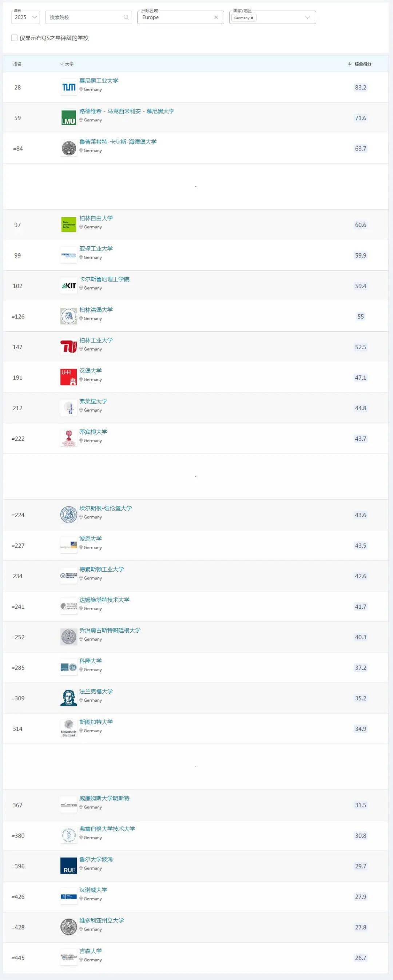393x980 pixels.
Task: Open 慕尼黑工业大学 link
Action: coord(99,81)
